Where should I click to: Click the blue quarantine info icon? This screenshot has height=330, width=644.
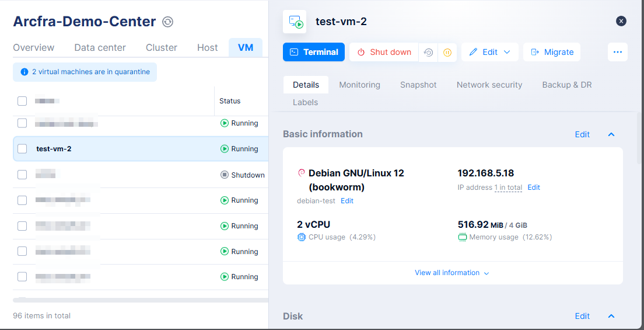click(x=24, y=72)
